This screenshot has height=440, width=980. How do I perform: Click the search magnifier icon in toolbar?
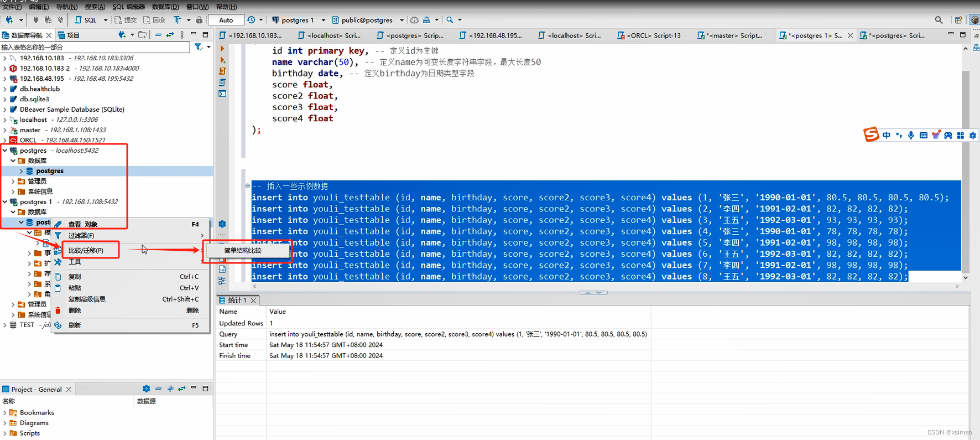click(450, 20)
